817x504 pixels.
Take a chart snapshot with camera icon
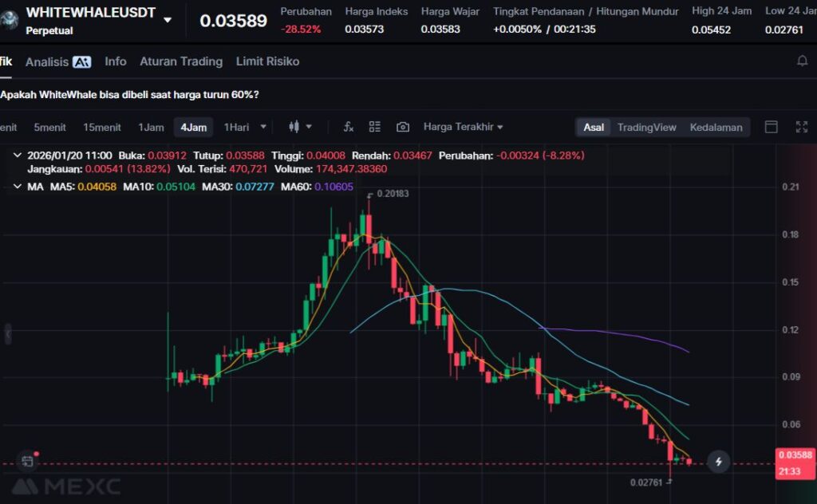point(403,127)
